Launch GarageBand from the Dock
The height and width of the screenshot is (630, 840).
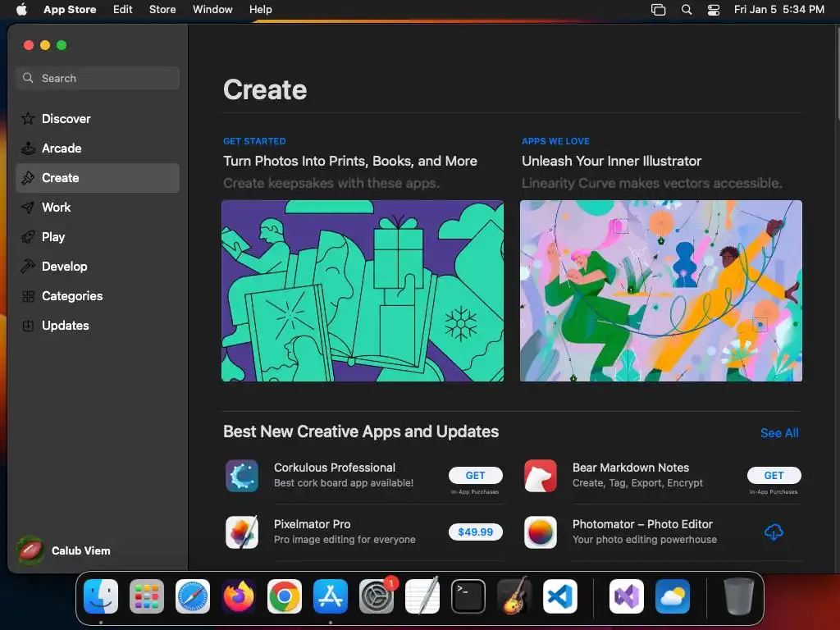514,596
